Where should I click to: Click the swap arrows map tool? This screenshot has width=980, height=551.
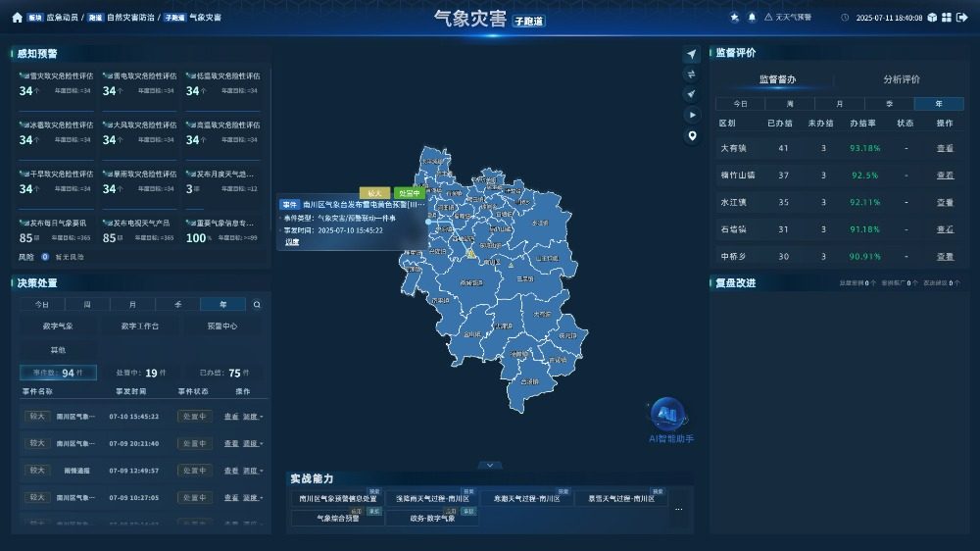click(x=692, y=75)
